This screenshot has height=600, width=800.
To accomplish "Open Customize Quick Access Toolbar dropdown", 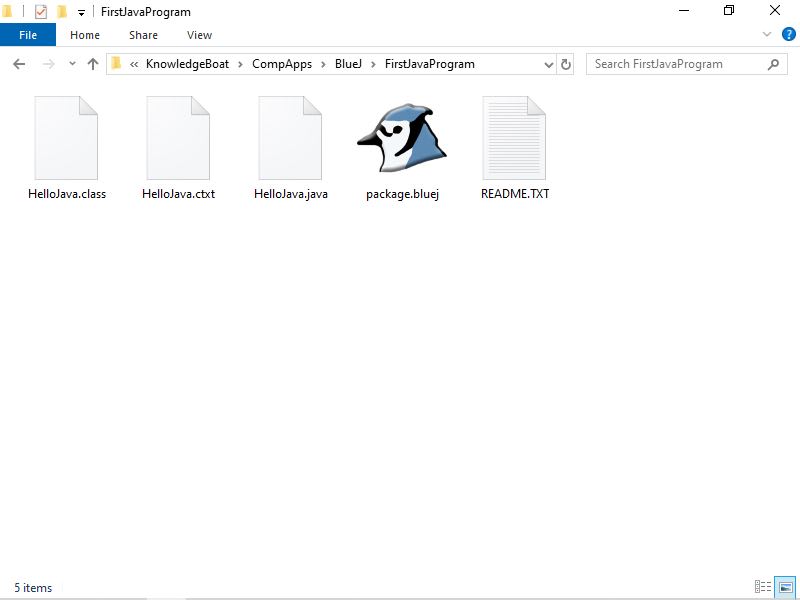I will click(x=81, y=13).
